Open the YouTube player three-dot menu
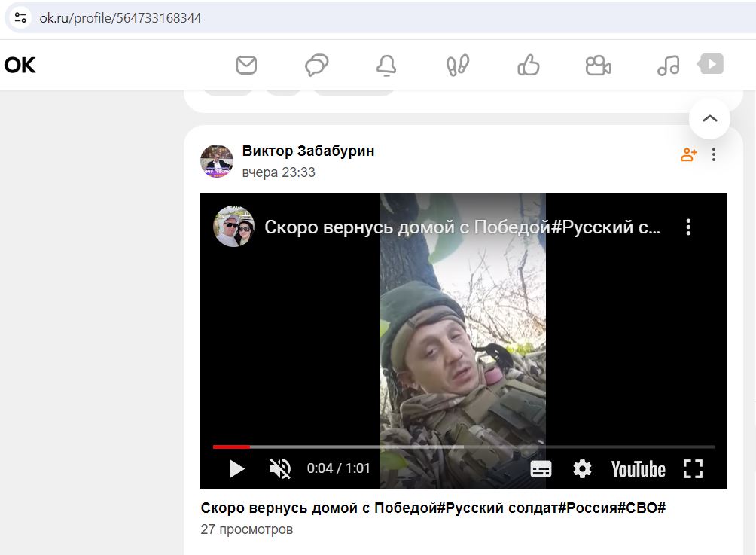 coord(688,227)
